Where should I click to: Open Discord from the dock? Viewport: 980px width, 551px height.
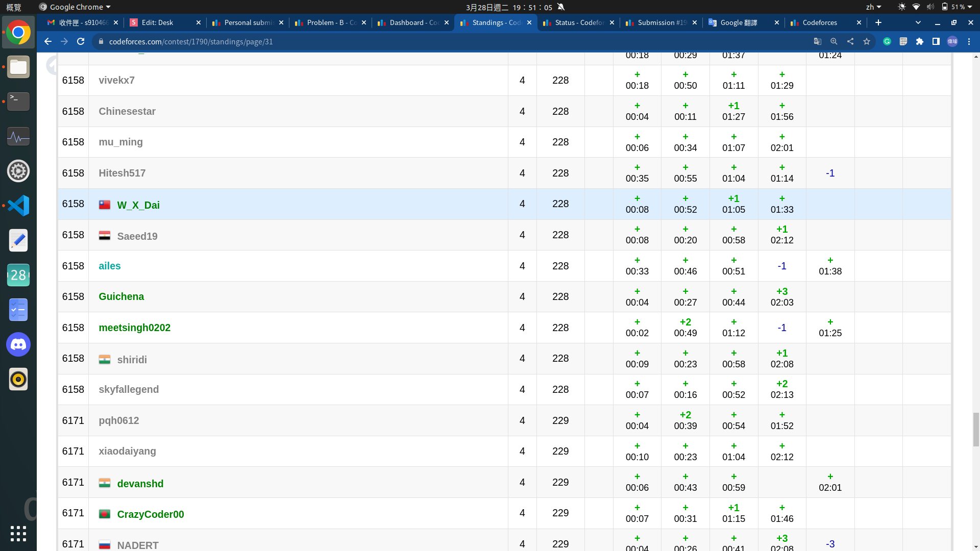click(18, 344)
